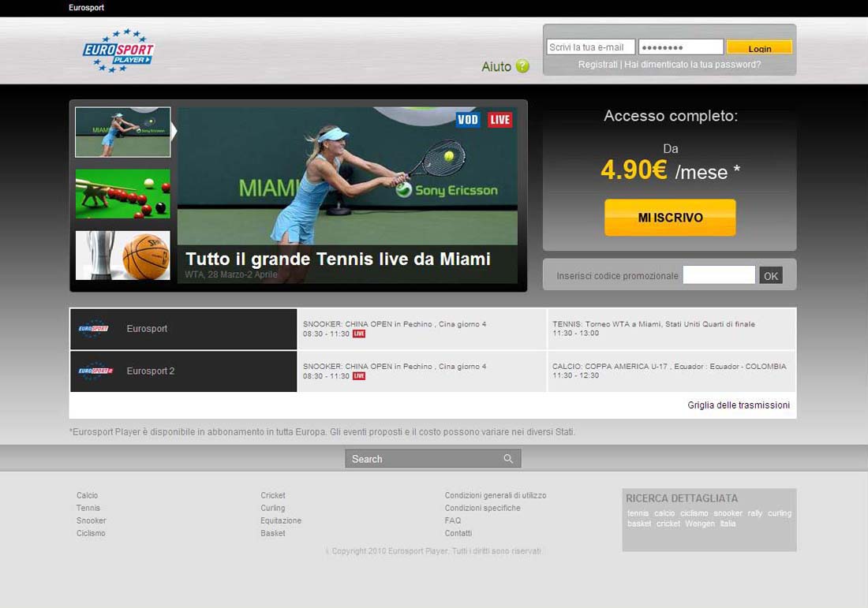Click the MI ISCRIVO subscribe button
Image resolution: width=868 pixels, height=608 pixels.
[x=670, y=218]
